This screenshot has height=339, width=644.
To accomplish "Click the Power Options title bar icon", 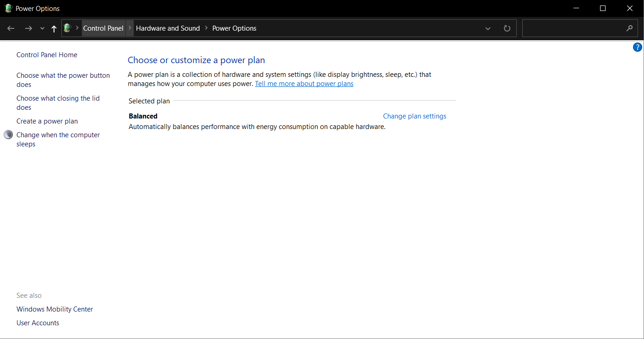I will (x=8, y=8).
